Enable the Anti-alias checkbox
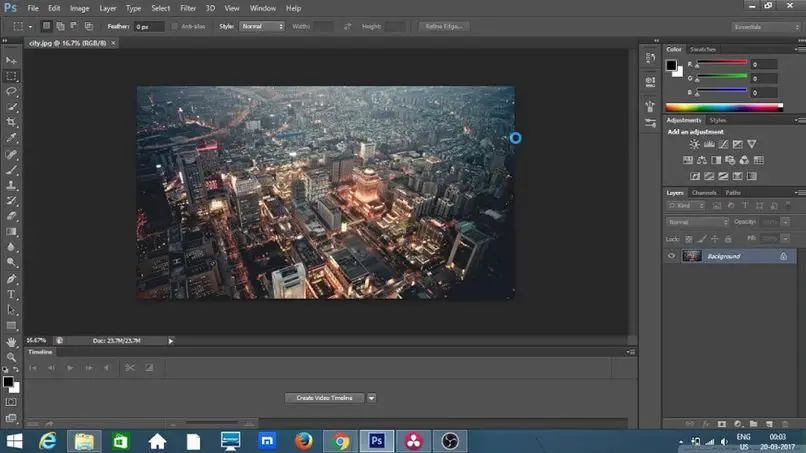Screen dimensions: 806x453 175,26
